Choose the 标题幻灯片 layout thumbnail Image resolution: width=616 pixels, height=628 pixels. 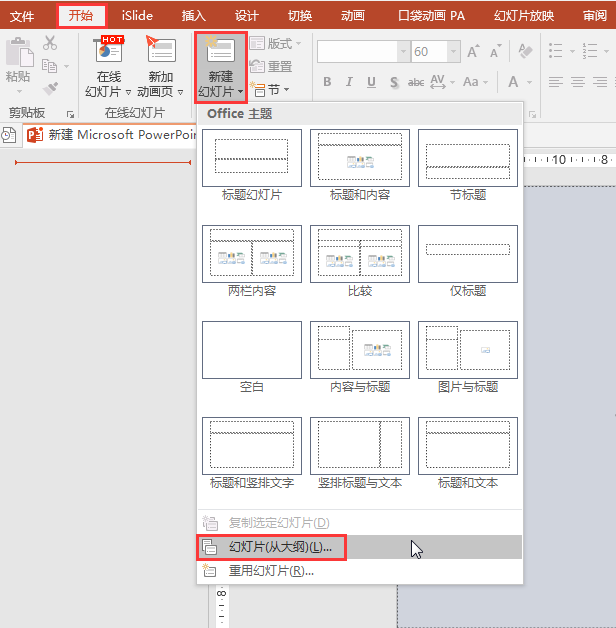click(x=252, y=158)
